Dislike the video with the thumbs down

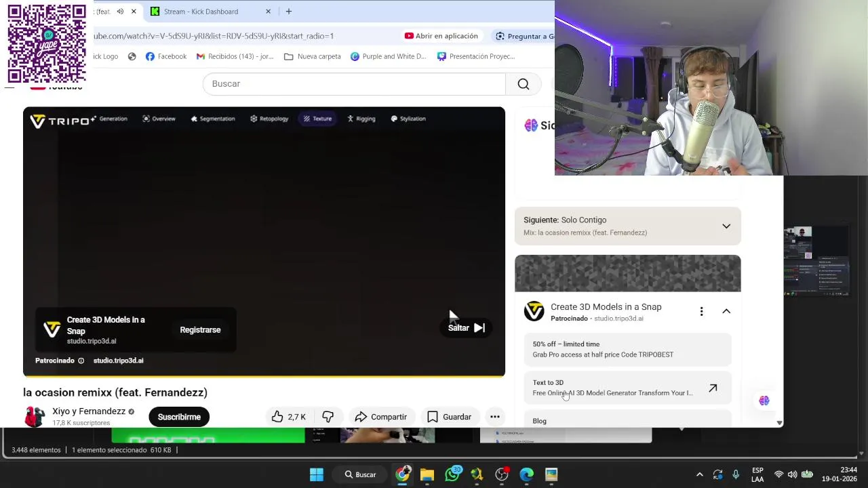pyautogui.click(x=328, y=417)
